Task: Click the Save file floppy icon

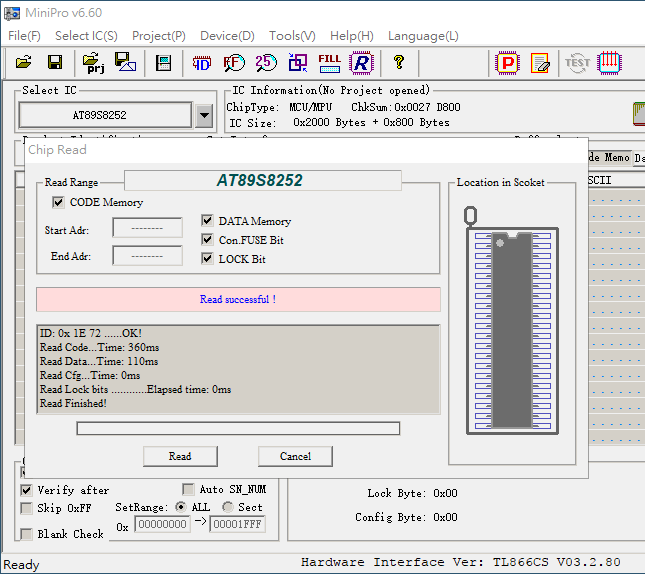Action: 55,63
